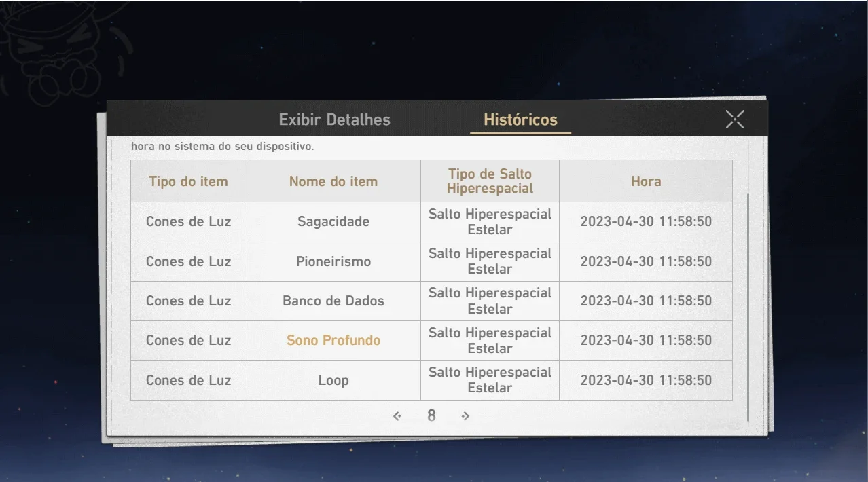Click the 'hora no sistema do seu dispositivo' note

[x=222, y=146]
